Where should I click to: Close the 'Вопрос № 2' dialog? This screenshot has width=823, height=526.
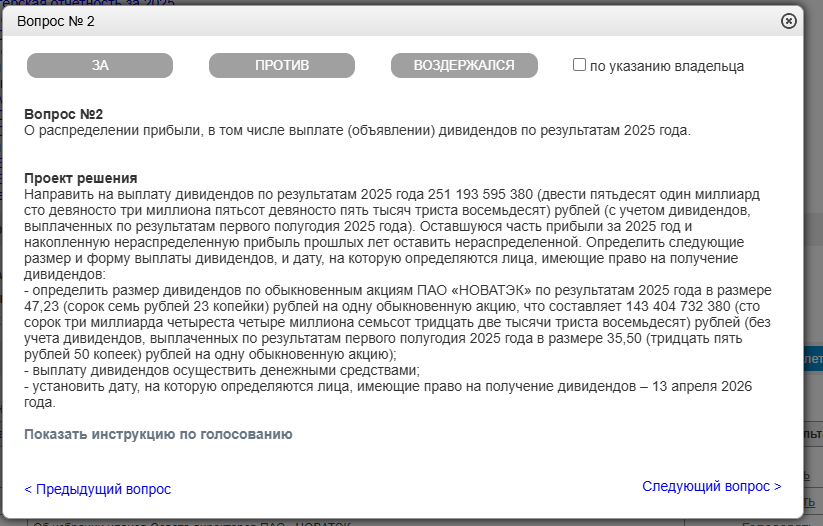click(788, 21)
